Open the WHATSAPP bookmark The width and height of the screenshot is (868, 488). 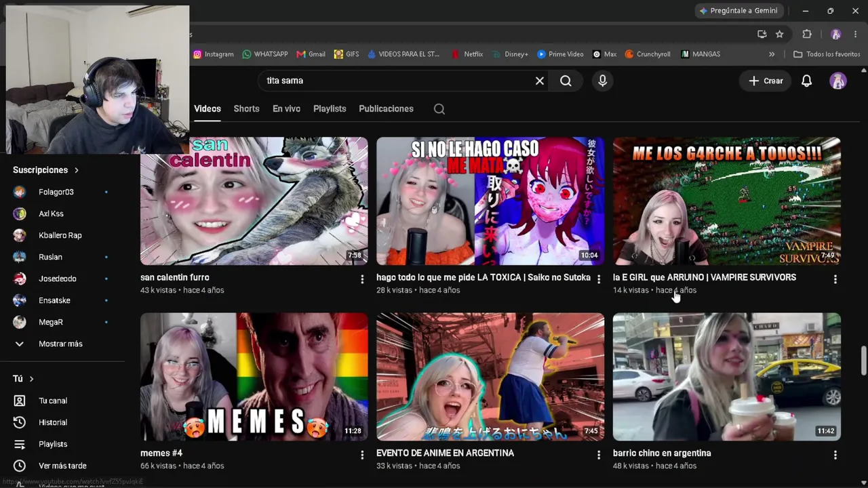(x=264, y=54)
